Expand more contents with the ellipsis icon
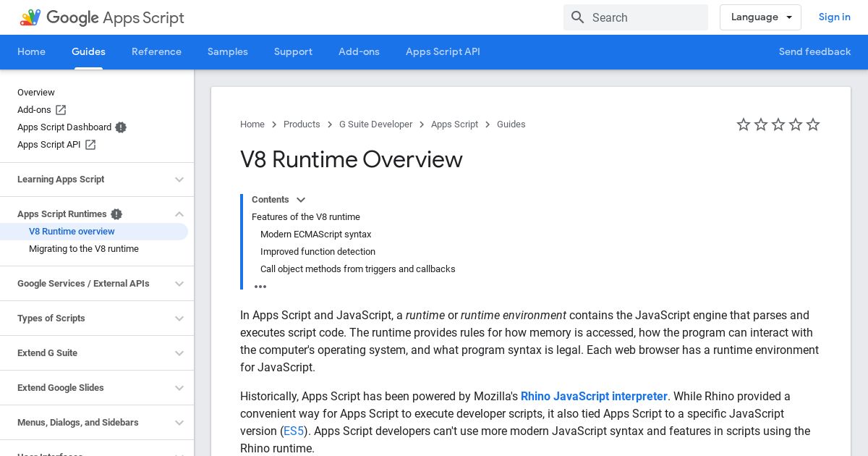 [x=260, y=287]
